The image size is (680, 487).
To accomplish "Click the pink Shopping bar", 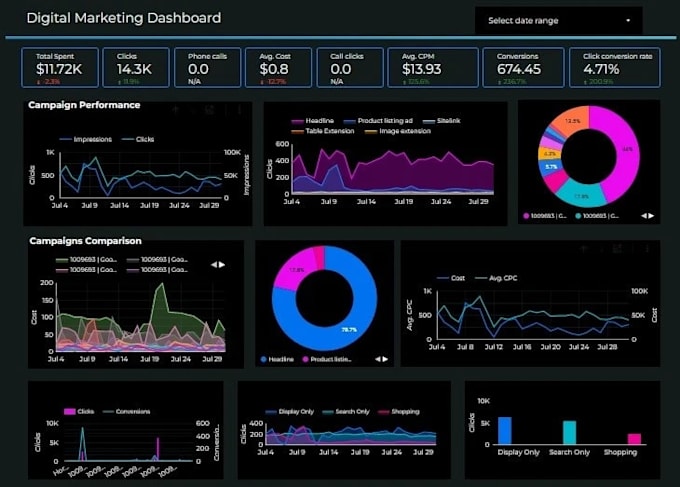I will pos(634,439).
